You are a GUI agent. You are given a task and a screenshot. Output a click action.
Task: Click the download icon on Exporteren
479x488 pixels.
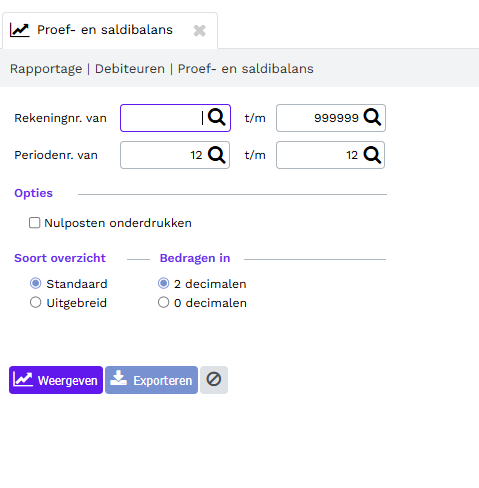point(119,379)
